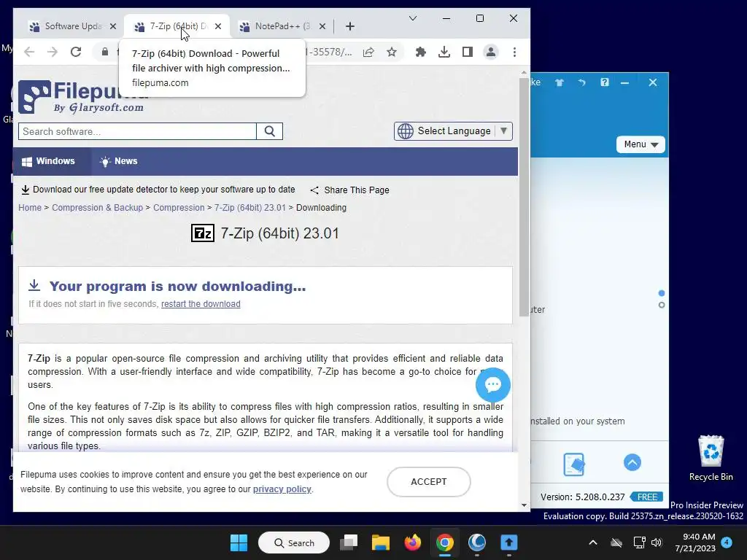Switch to the 7-Zip (64bit) tab

tap(177, 26)
